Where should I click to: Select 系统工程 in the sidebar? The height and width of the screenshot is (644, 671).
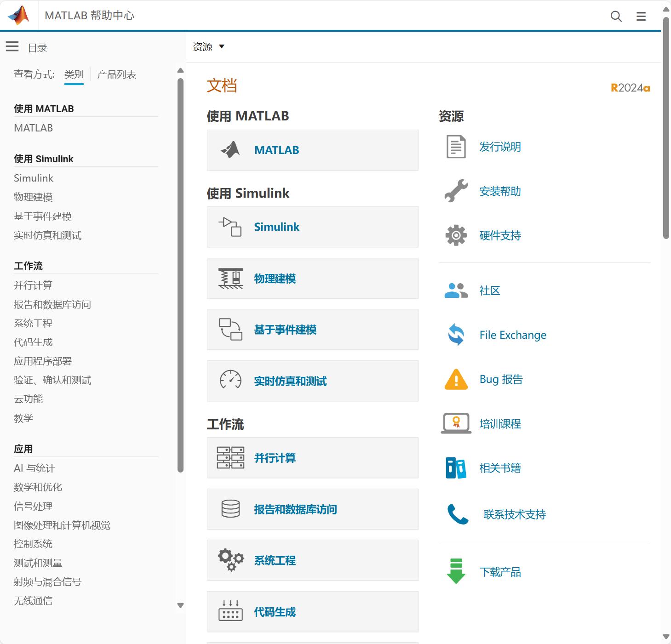pos(33,323)
